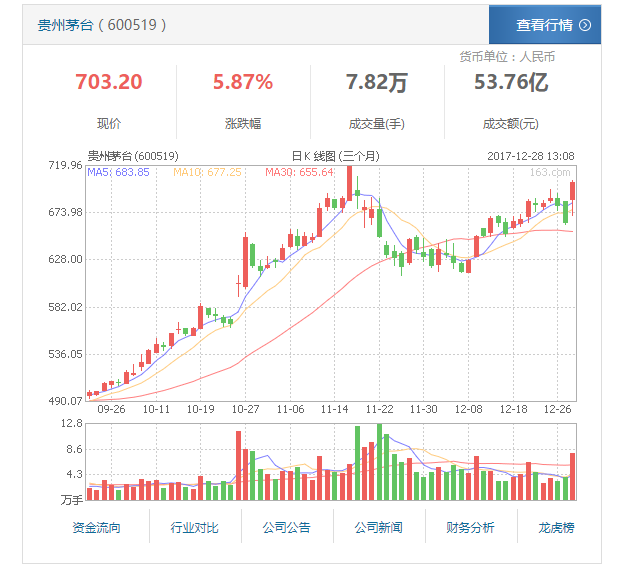Open the 资金流向 link
Image resolution: width=636 pixels, height=575 pixels.
click(x=96, y=527)
